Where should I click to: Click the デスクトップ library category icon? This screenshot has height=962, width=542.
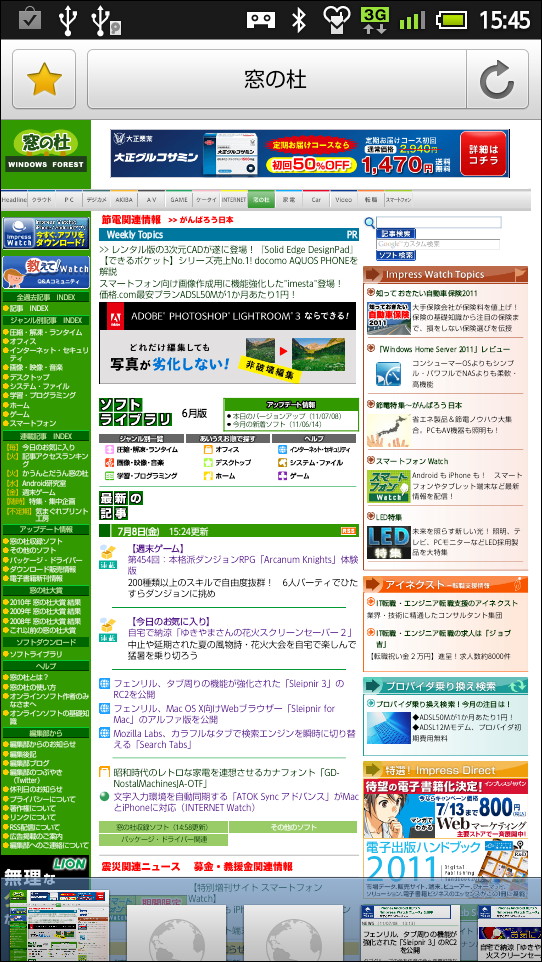point(209,462)
